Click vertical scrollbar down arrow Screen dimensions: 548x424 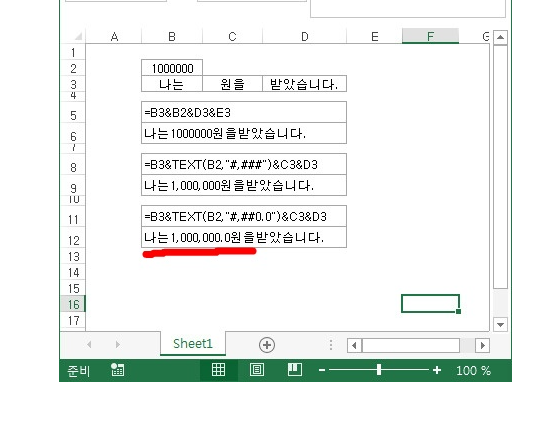pos(500,325)
